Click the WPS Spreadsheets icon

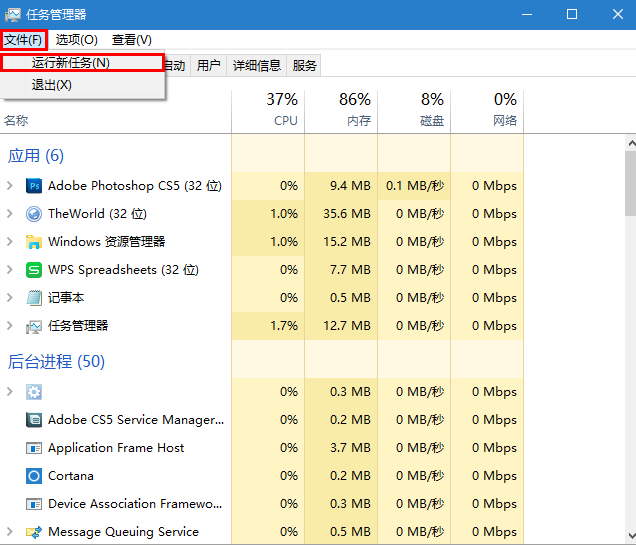pyautogui.click(x=34, y=270)
